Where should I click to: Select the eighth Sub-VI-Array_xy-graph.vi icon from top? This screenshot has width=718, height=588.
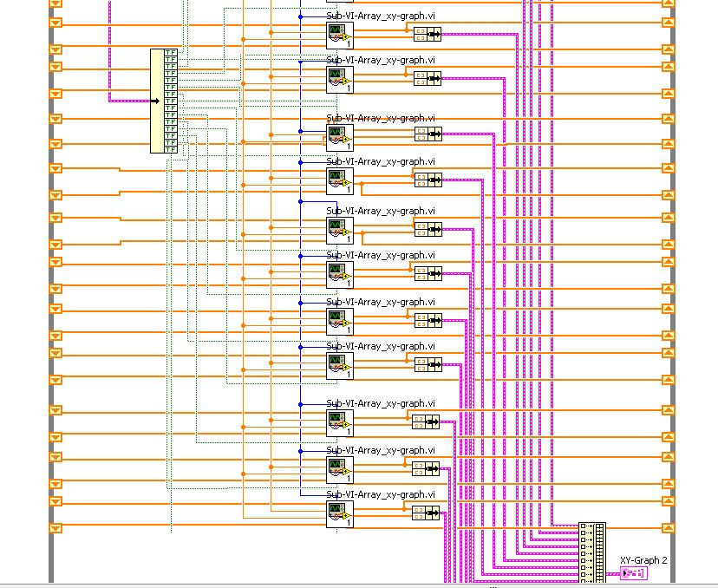[x=340, y=366]
